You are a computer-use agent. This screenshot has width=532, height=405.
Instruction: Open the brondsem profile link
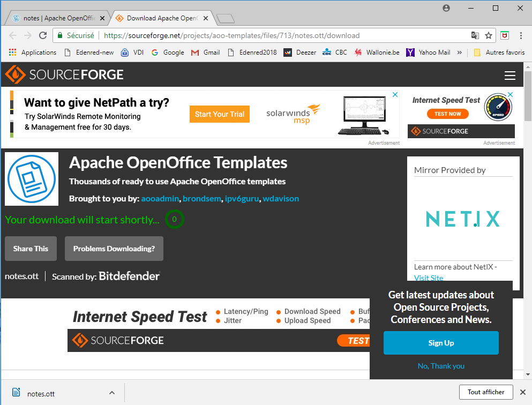(201, 198)
